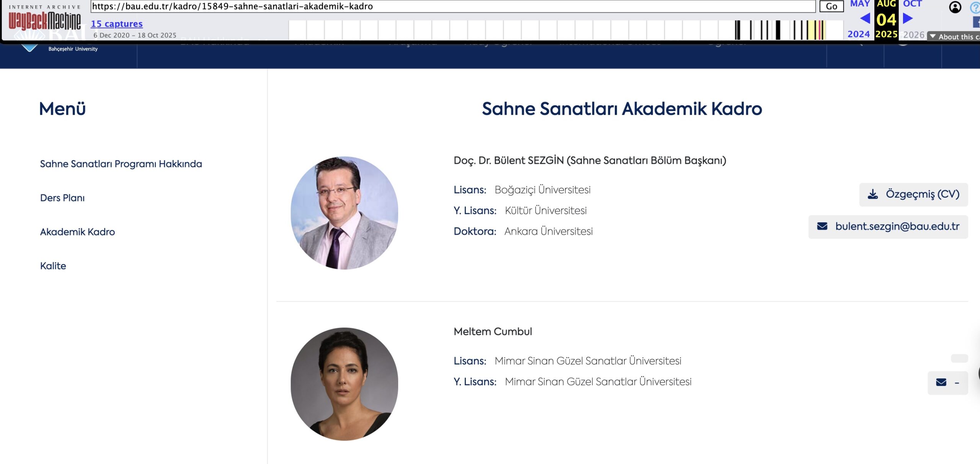This screenshot has width=980, height=464.
Task: Expand the About this capture dropdown
Action: [x=953, y=37]
